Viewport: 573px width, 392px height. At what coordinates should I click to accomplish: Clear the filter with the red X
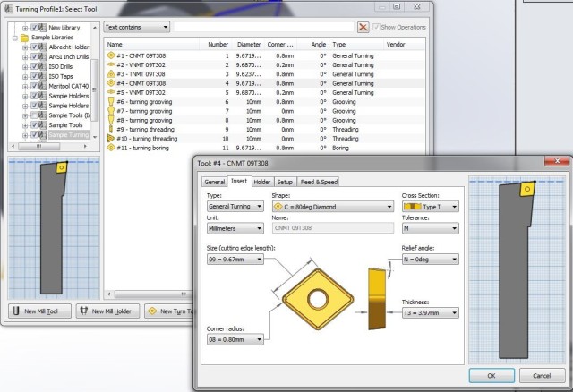(x=363, y=27)
